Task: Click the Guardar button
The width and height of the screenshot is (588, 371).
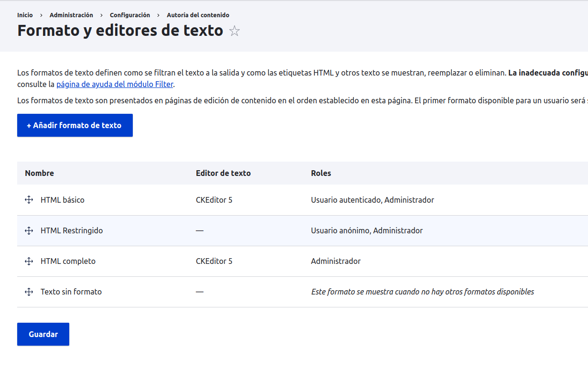Action: click(43, 334)
